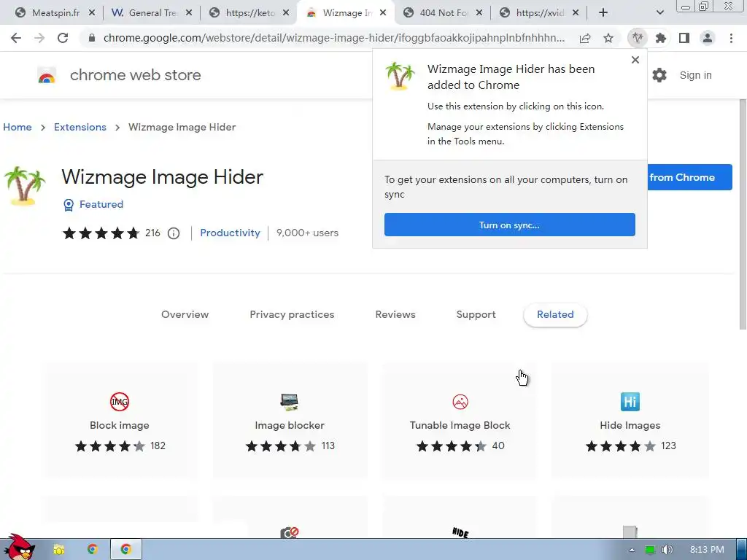Reload the page with the refresh icon

tap(63, 38)
